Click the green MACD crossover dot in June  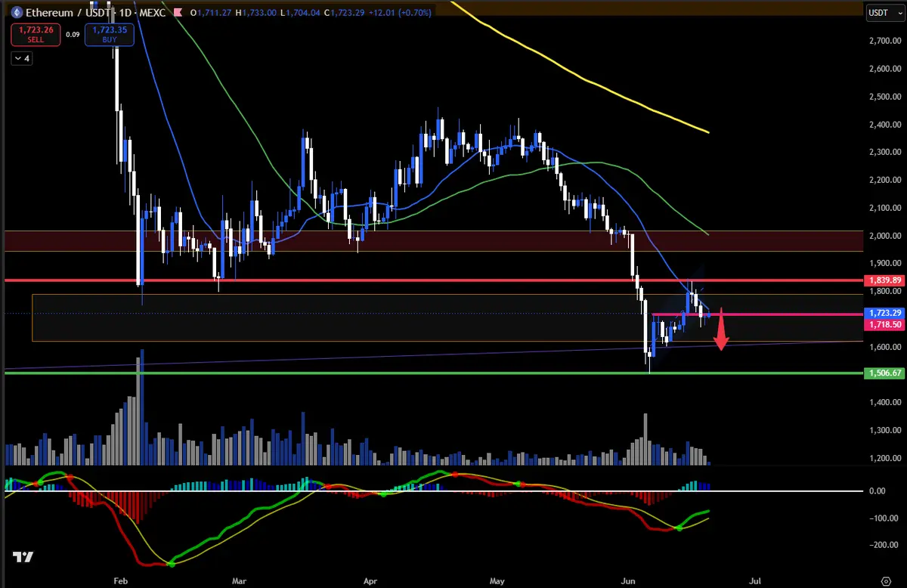(679, 528)
